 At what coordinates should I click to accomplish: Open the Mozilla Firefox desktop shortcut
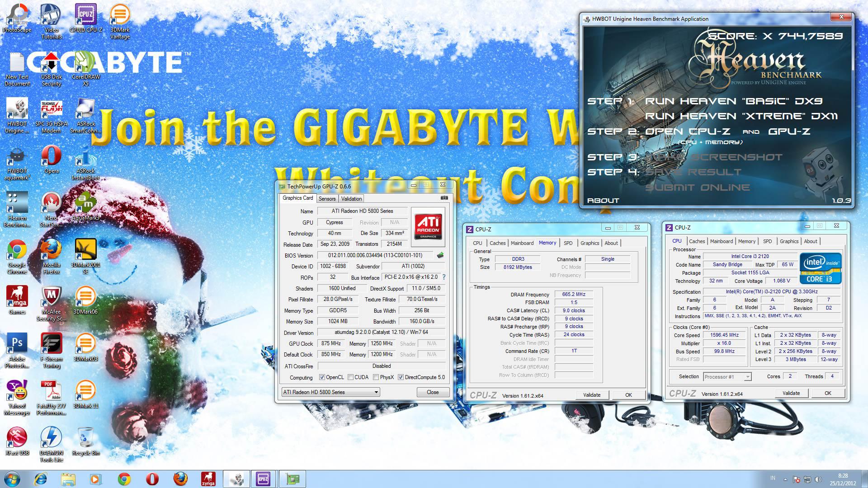pyautogui.click(x=52, y=257)
